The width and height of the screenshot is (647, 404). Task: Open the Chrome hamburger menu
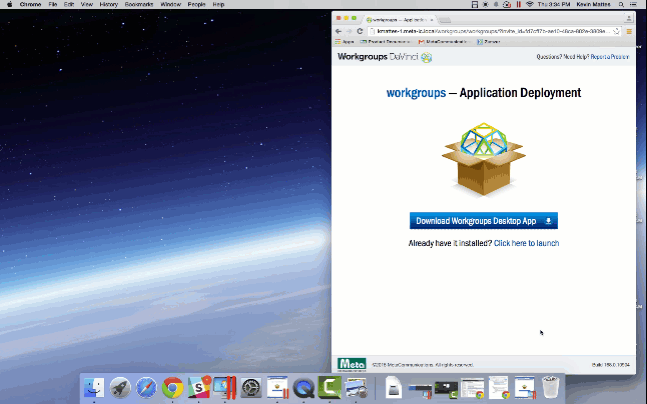click(x=629, y=31)
